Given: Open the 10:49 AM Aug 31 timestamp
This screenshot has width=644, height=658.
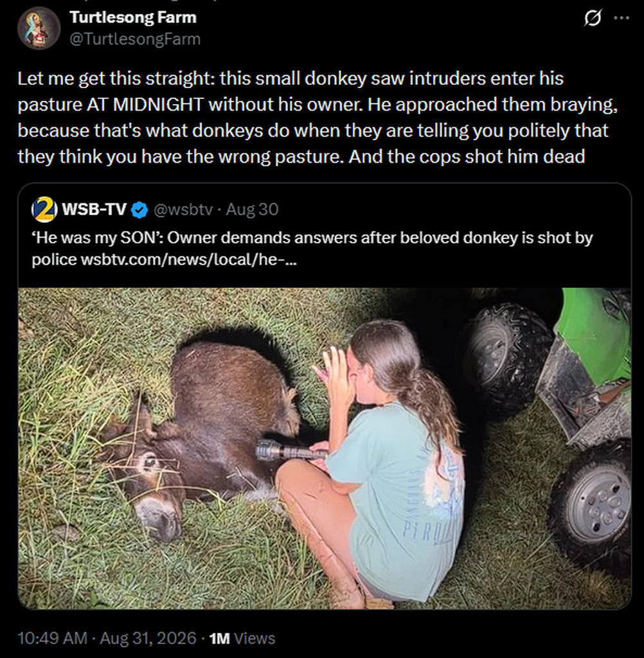Looking at the screenshot, I should (x=107, y=638).
